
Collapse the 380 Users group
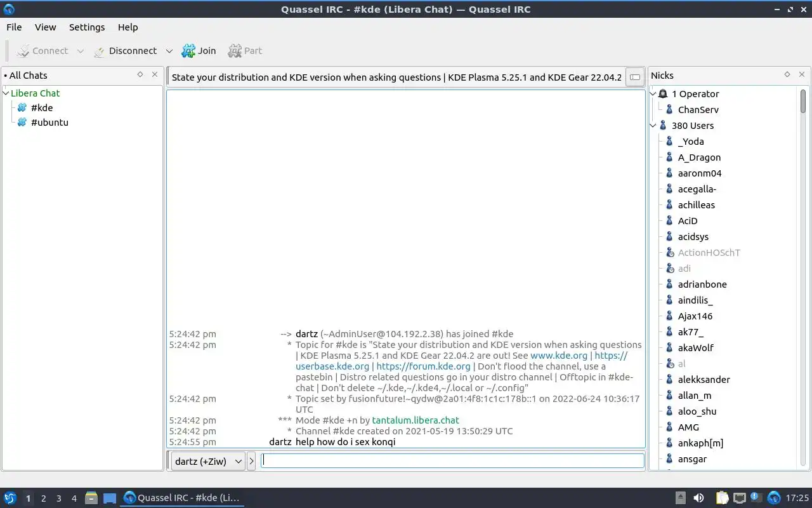coord(654,126)
